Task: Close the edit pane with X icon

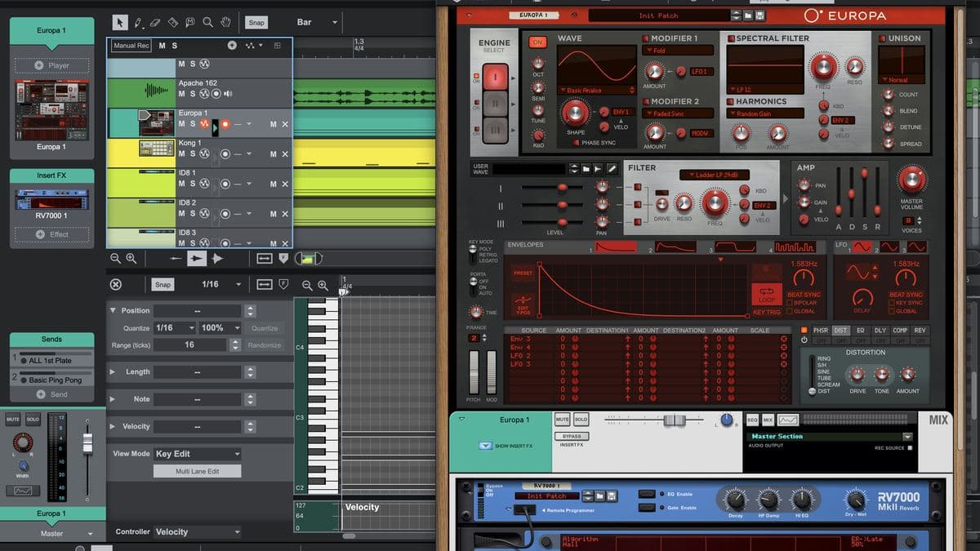Action: 115,284
